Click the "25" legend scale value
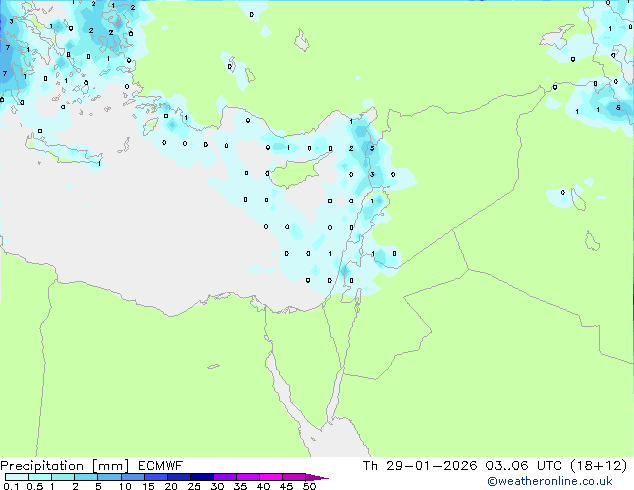The width and height of the screenshot is (634, 490). (194, 486)
